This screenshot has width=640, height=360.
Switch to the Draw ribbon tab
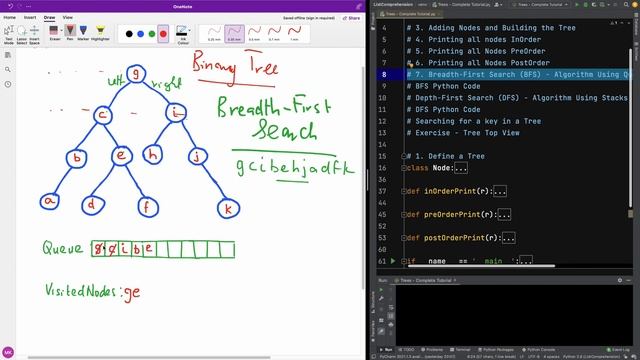tap(49, 18)
